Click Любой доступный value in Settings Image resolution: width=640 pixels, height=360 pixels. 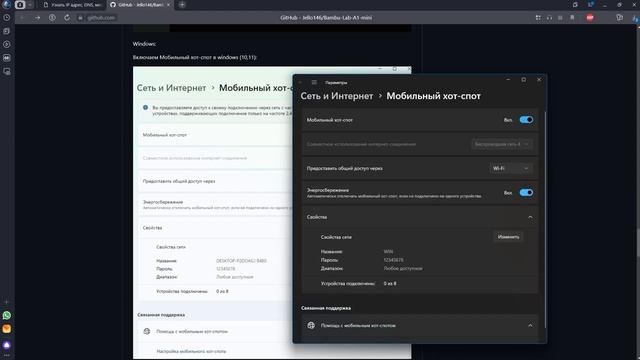(x=403, y=269)
